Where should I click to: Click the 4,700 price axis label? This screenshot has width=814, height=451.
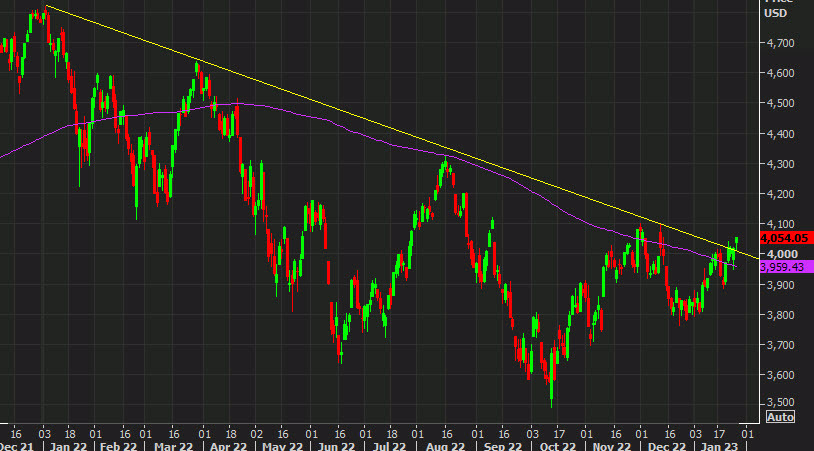[779, 43]
